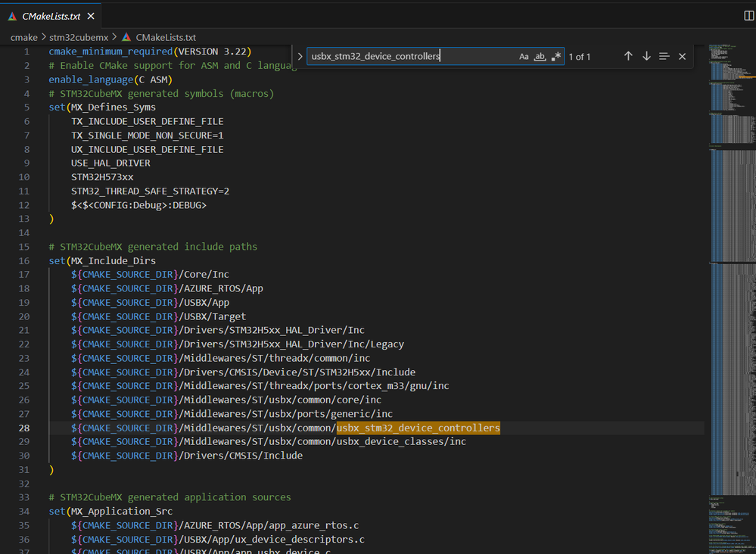Screen dimensions: 756x554
Task: Toggle Match Case in find widget
Action: 524,57
